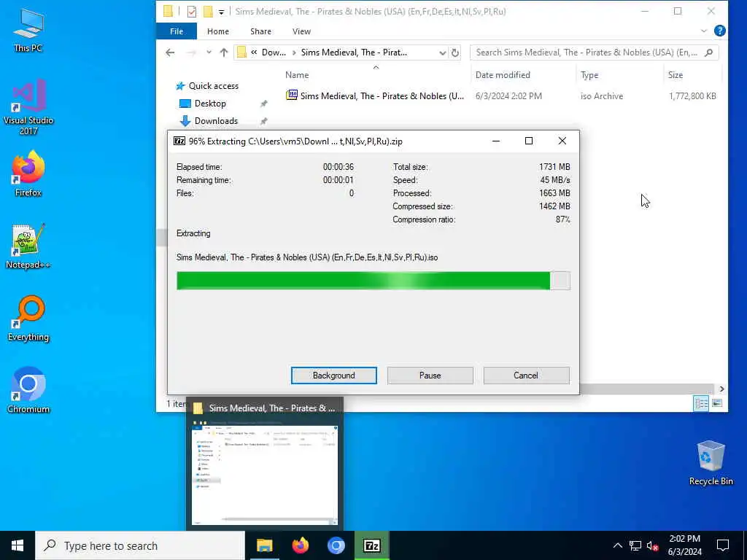Open Explorer Help question mark icon
The image size is (747, 560).
tap(720, 31)
